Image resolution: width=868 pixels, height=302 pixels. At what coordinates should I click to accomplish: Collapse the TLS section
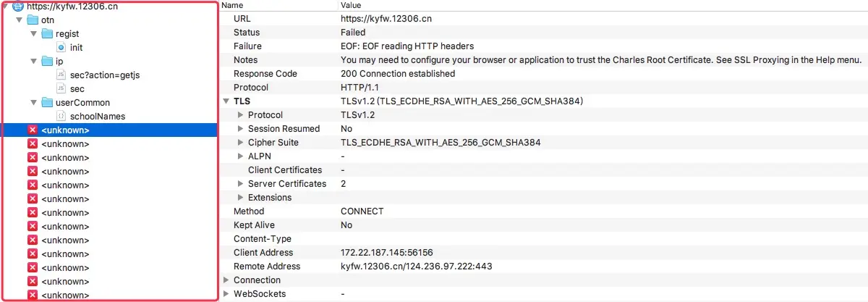coord(226,101)
